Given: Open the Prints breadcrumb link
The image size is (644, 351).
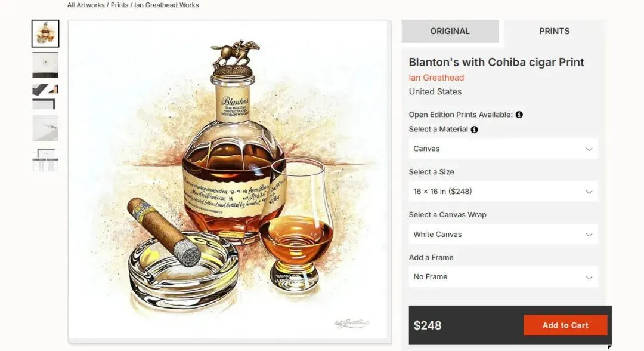Looking at the screenshot, I should pyautogui.click(x=119, y=5).
